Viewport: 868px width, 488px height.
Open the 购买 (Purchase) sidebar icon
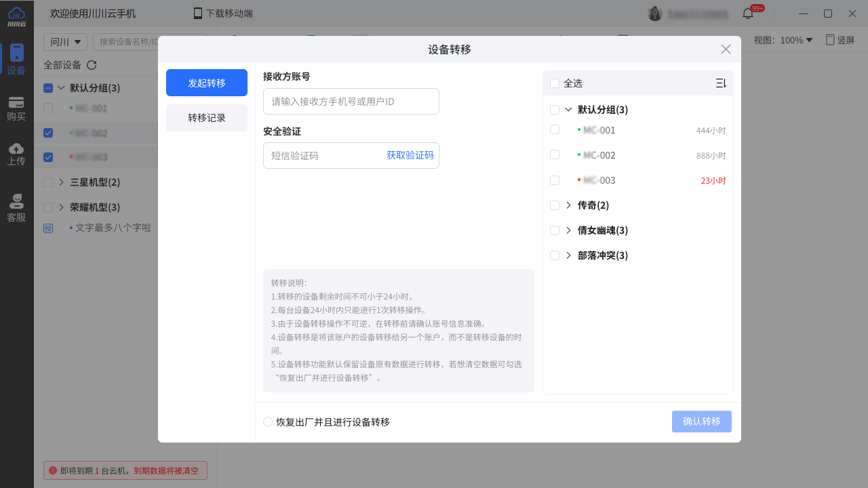tap(16, 108)
